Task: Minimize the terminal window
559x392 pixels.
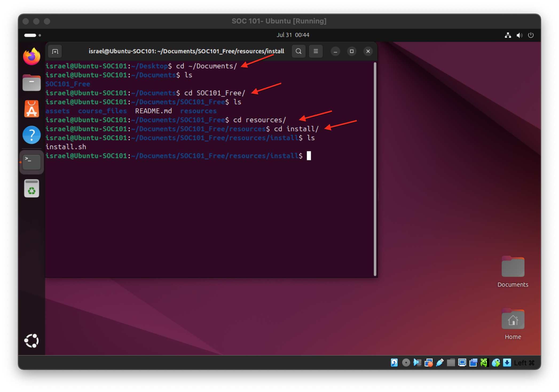Action: coord(335,51)
